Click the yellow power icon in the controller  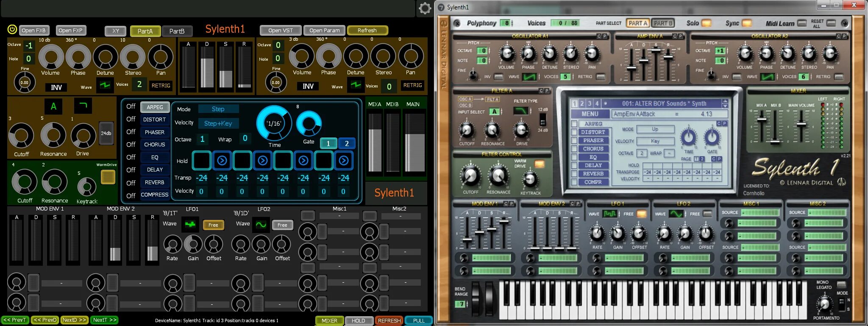pyautogui.click(x=12, y=29)
